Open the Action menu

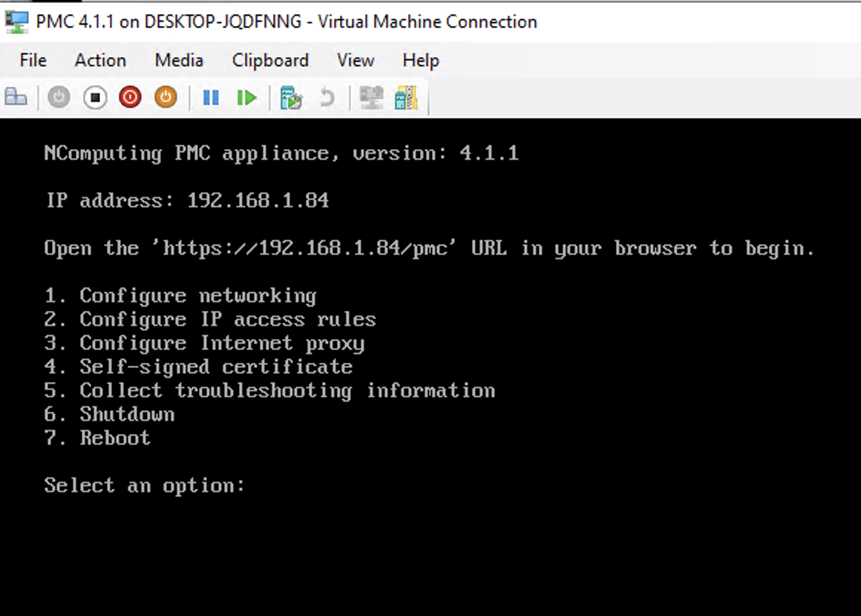tap(100, 60)
